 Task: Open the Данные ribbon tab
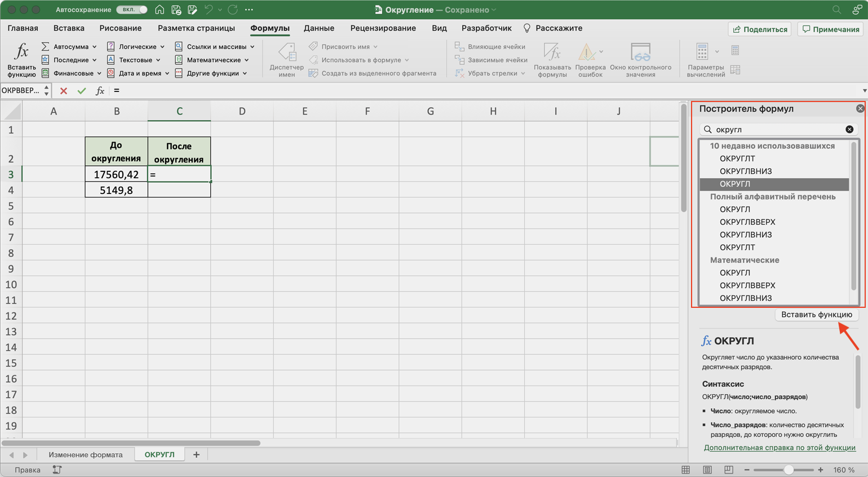click(318, 28)
